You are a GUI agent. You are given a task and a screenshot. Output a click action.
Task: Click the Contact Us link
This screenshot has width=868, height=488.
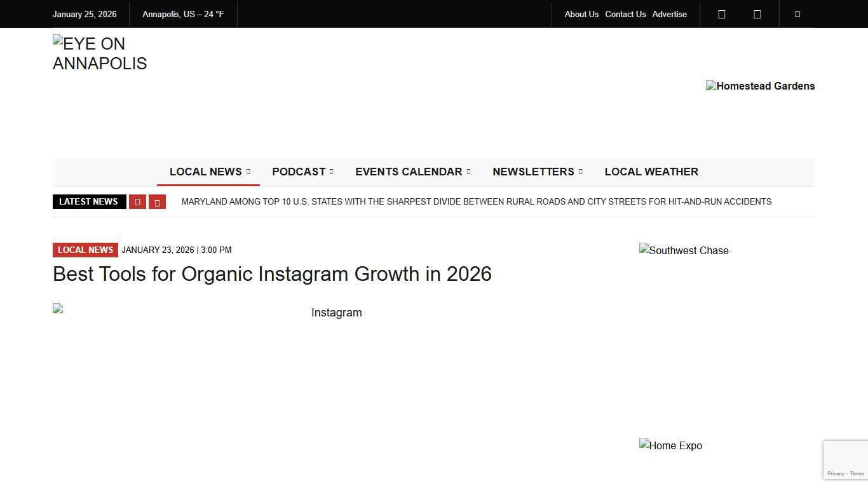coord(625,14)
